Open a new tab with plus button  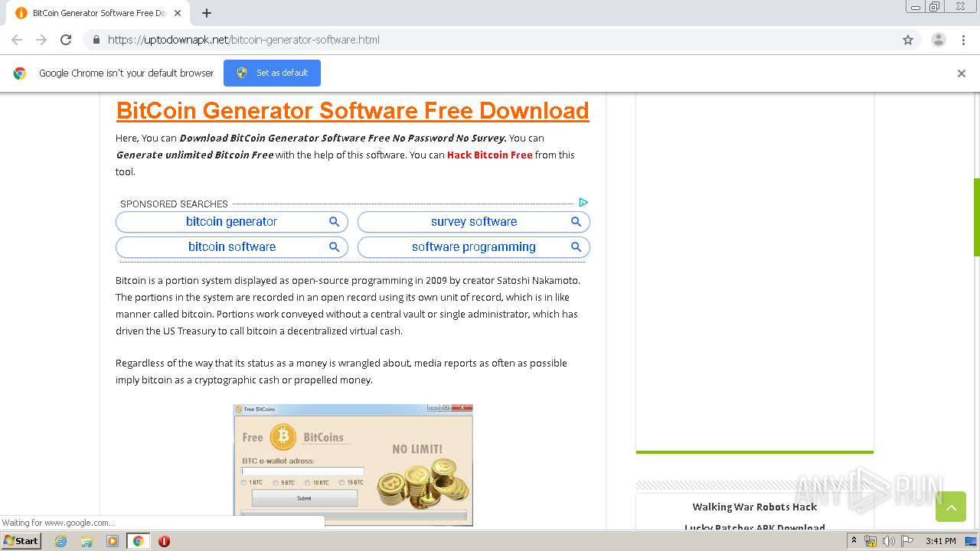pos(207,13)
